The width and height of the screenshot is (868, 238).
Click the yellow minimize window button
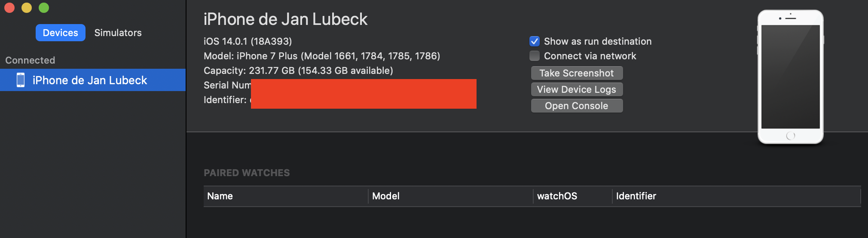tap(27, 8)
